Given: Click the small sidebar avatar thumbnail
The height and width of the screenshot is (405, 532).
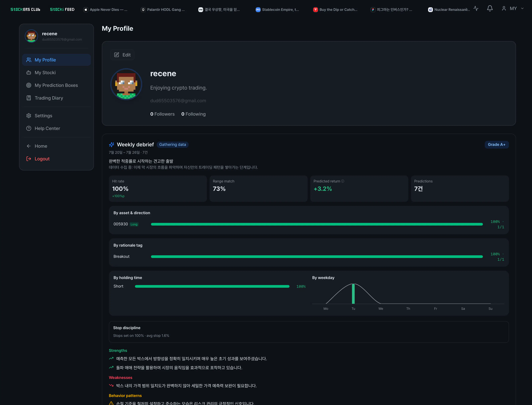Looking at the screenshot, I should click(32, 36).
